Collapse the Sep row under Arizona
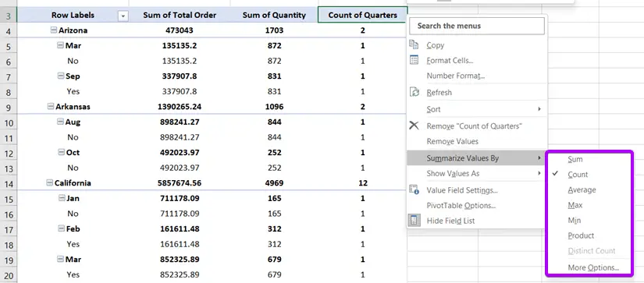The image size is (644, 283). 61,76
